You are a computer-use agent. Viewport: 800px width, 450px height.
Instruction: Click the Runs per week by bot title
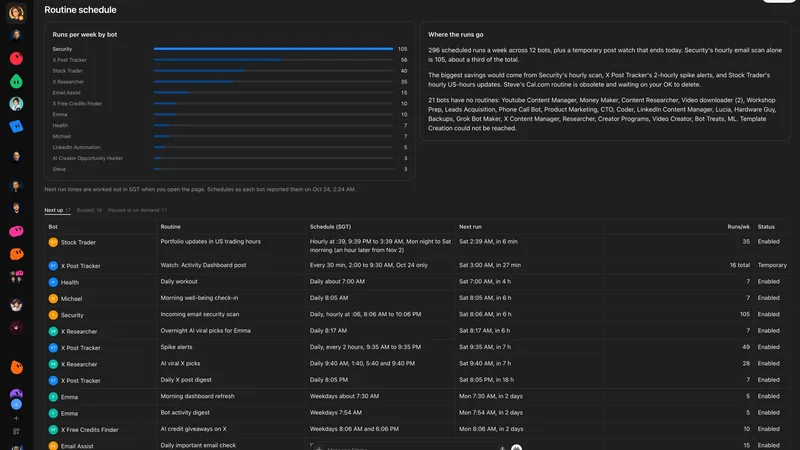click(x=85, y=35)
